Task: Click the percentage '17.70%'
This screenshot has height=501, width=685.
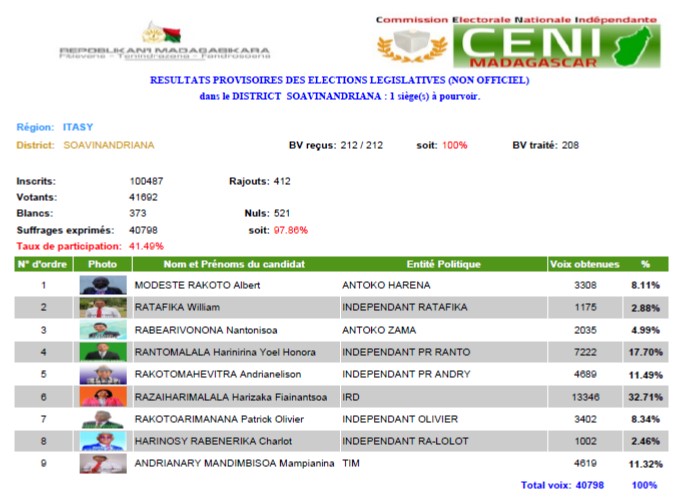Action: pos(646,352)
